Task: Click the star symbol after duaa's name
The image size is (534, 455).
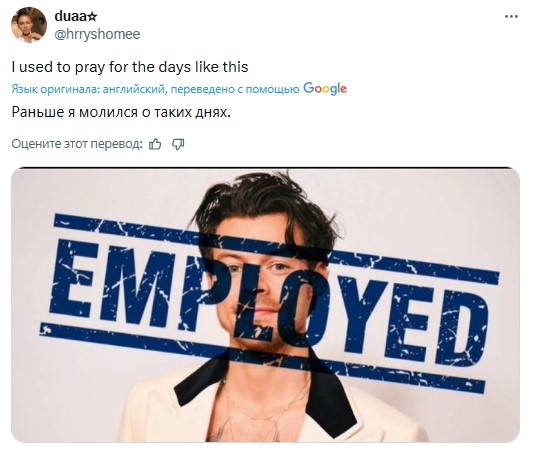Action: [93, 16]
